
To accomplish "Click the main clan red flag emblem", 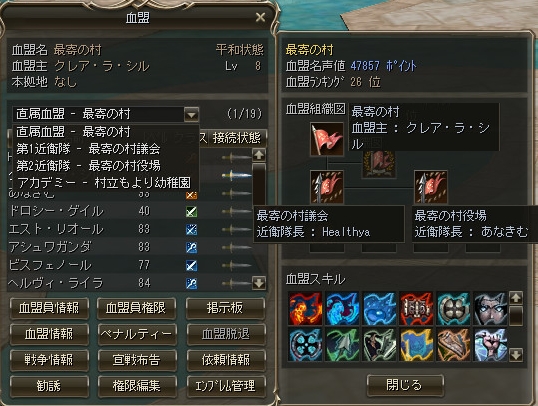I will [327, 139].
